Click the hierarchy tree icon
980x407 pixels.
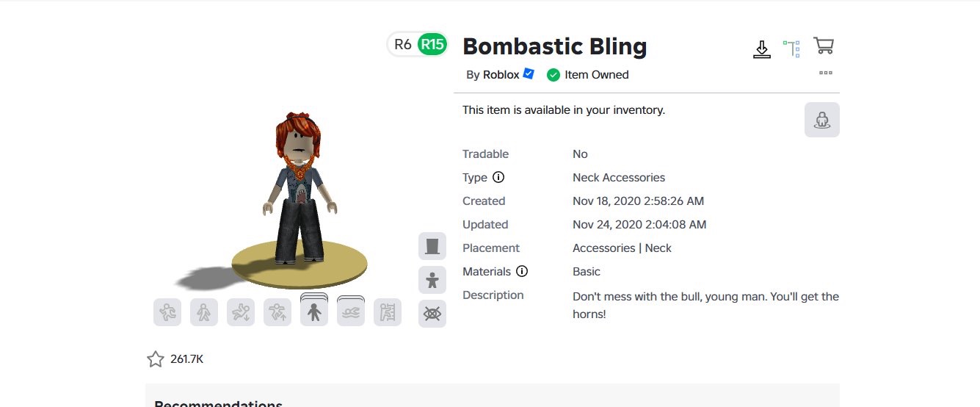[x=791, y=48]
